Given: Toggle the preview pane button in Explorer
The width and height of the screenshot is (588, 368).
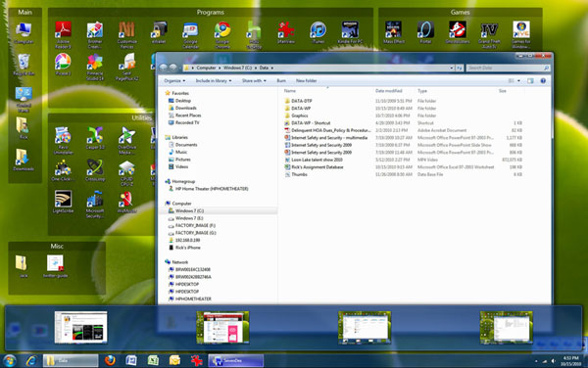Looking at the screenshot, I should click(530, 81).
